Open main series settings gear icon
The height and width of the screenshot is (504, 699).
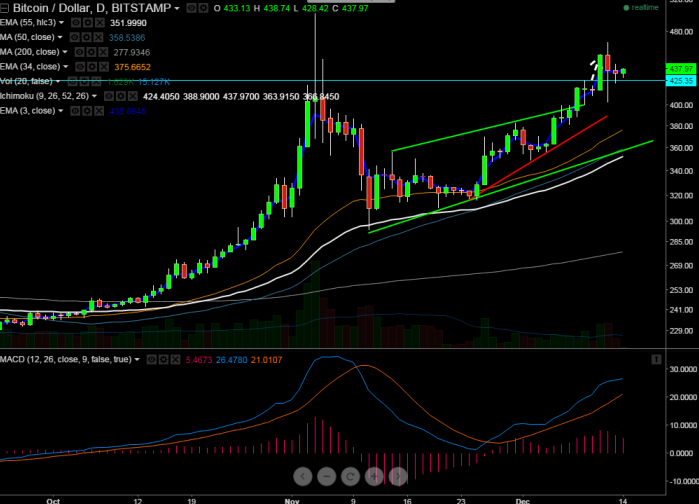pos(203,8)
